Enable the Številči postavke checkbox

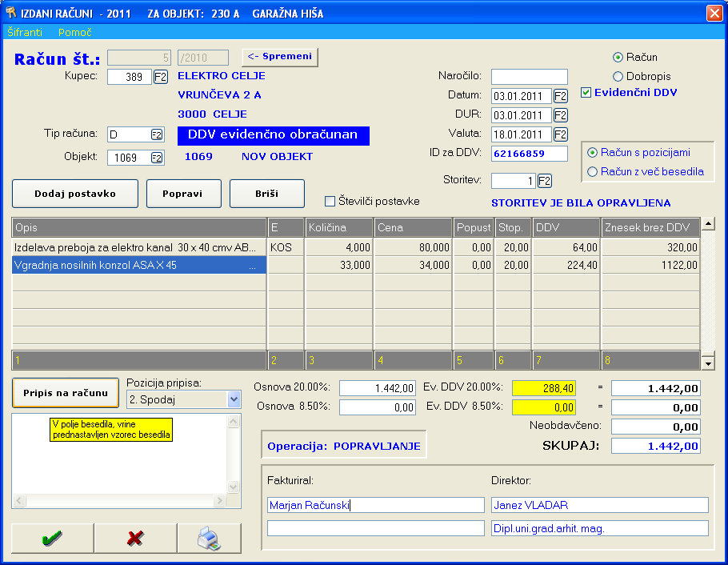point(330,201)
